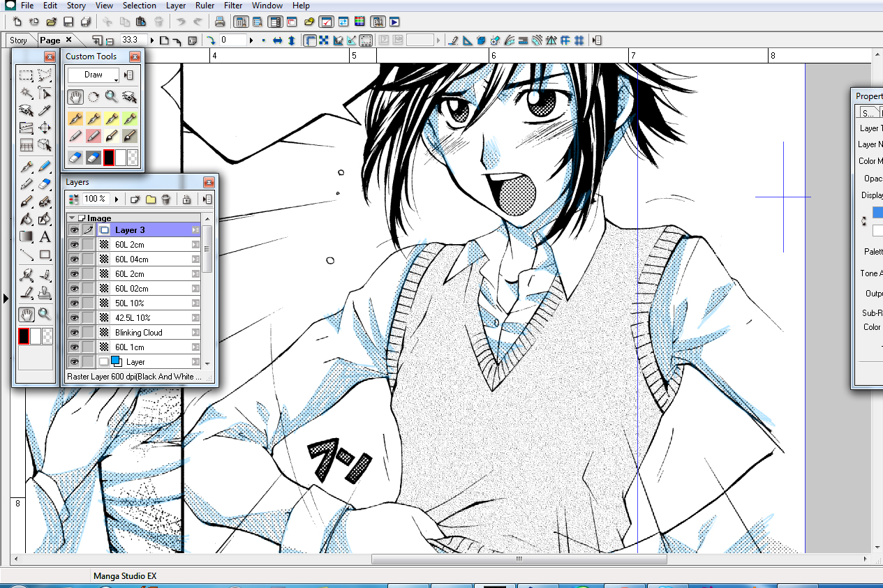Open the Layers panel menu button

point(207,199)
